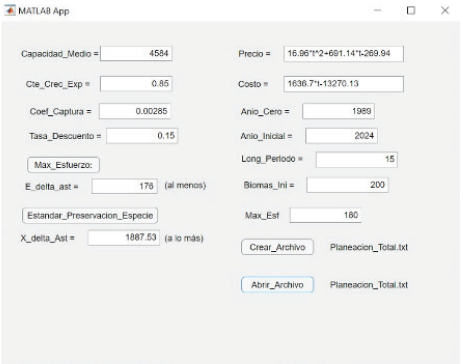Click the Precio = label
The image size is (463, 364).
tap(254, 54)
